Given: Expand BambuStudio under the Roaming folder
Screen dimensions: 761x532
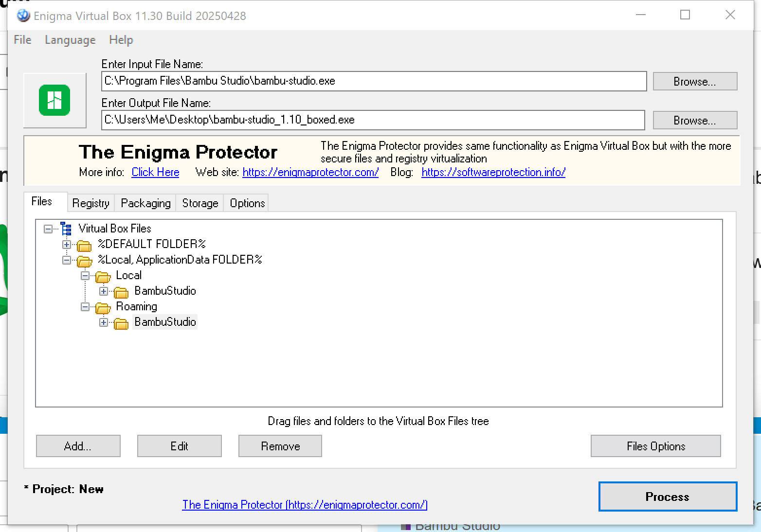Looking at the screenshot, I should click(104, 322).
